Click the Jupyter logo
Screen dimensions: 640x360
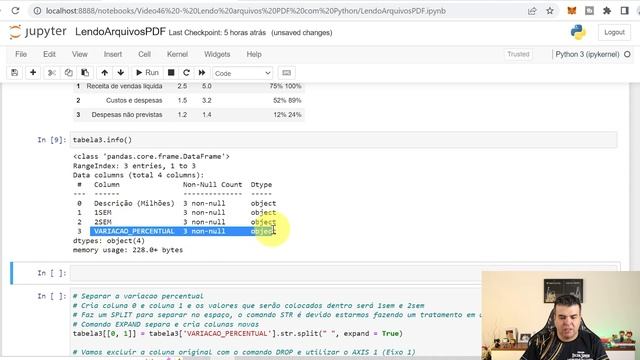pyautogui.click(x=38, y=32)
